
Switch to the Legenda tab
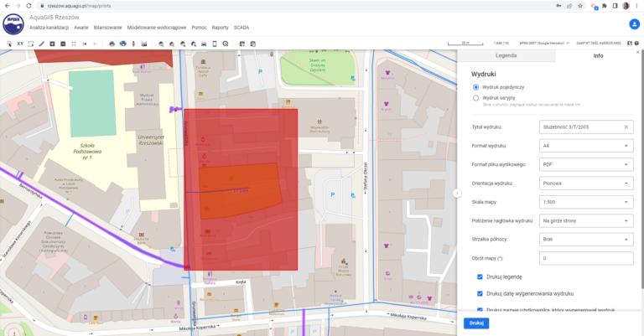coord(506,56)
